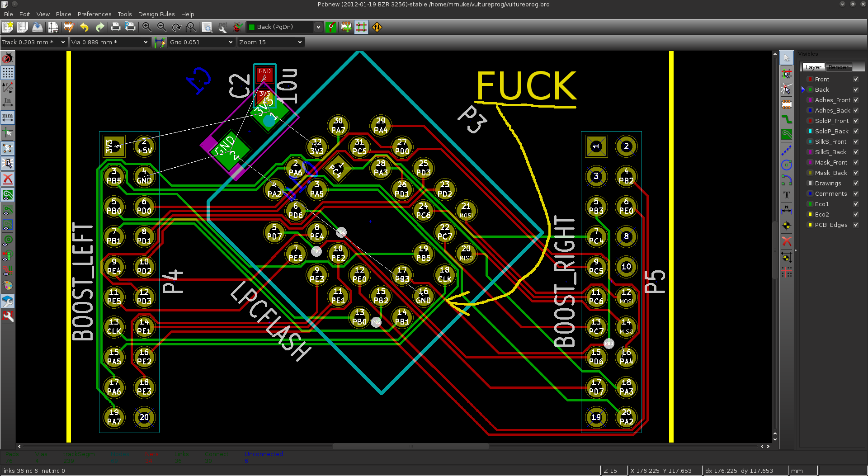This screenshot has width=868, height=476.
Task: Select the Add modules tool
Action: pos(787,104)
